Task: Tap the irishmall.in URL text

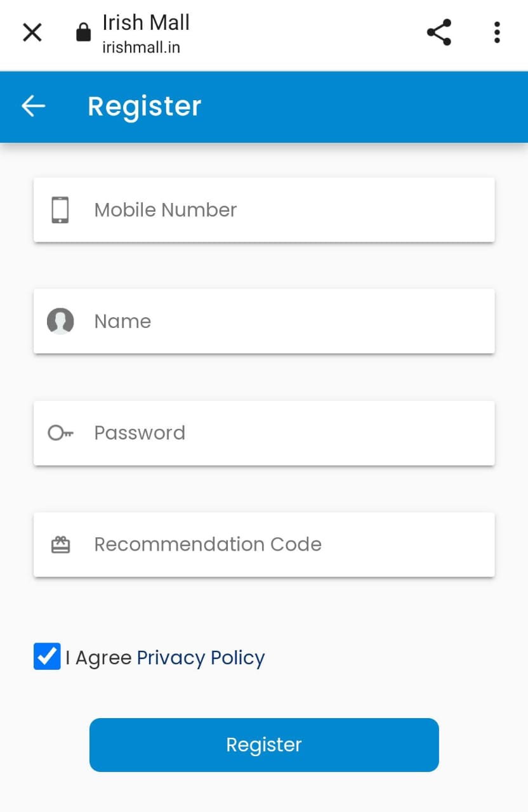Action: click(x=141, y=48)
